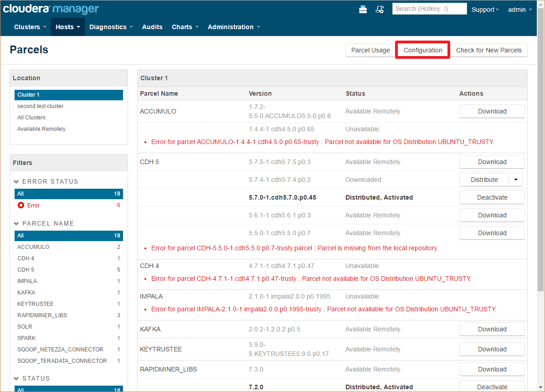Open the Running Commands icon in header
This screenshot has width=545, height=392.
[x=380, y=9]
